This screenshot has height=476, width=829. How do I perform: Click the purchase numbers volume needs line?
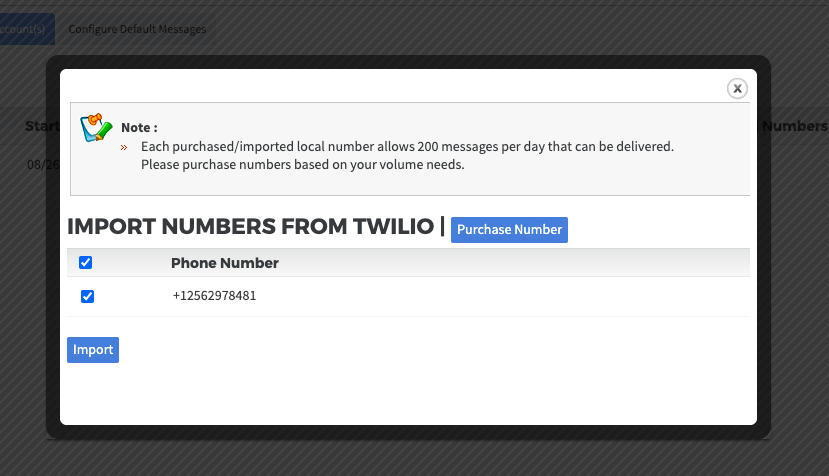[x=302, y=164]
